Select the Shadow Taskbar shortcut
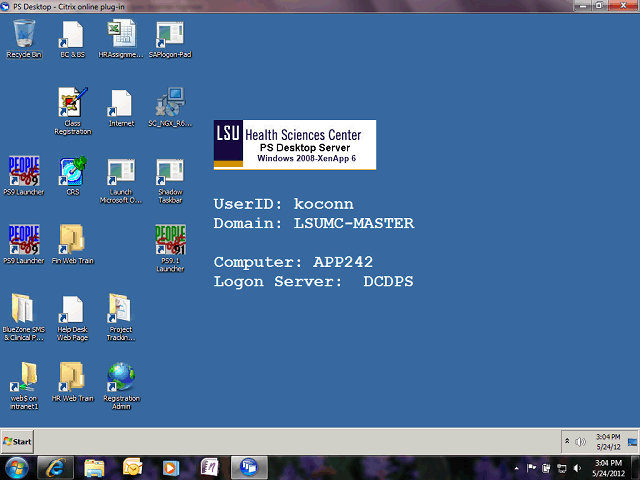This screenshot has width=640, height=480. tap(170, 180)
